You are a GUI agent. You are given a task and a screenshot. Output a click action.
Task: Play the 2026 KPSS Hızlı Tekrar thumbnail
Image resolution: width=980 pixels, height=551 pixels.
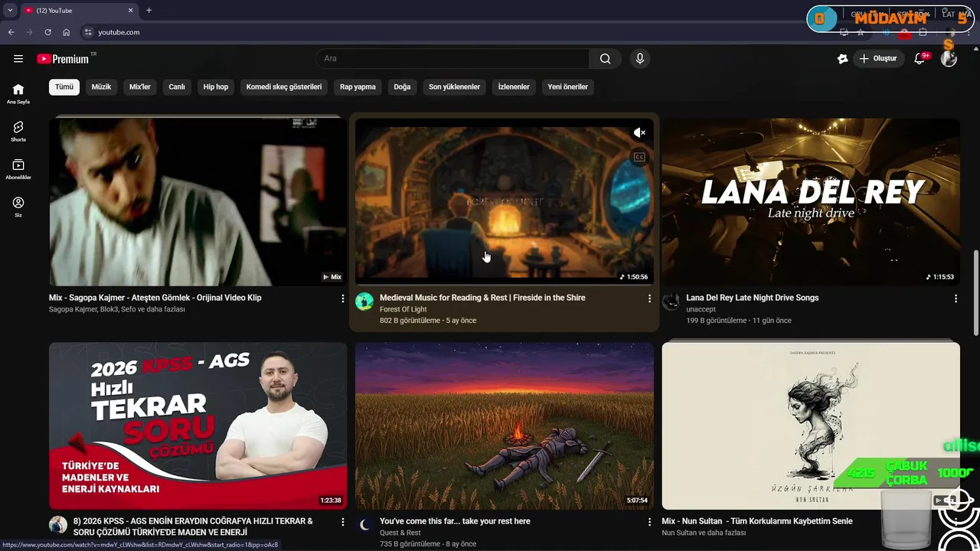(198, 425)
